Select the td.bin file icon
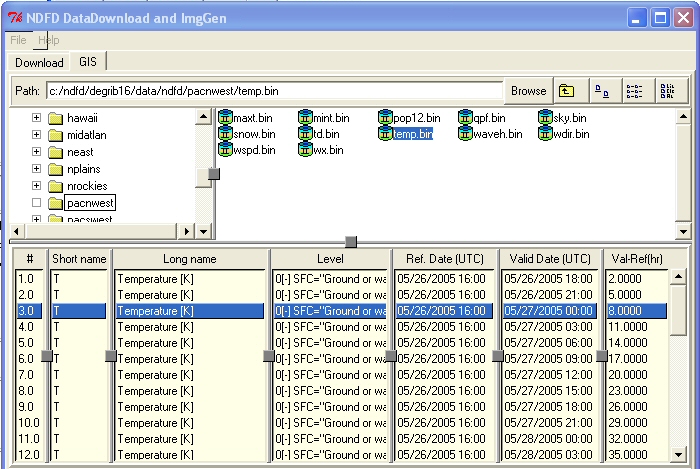This screenshot has width=700, height=469. (305, 134)
